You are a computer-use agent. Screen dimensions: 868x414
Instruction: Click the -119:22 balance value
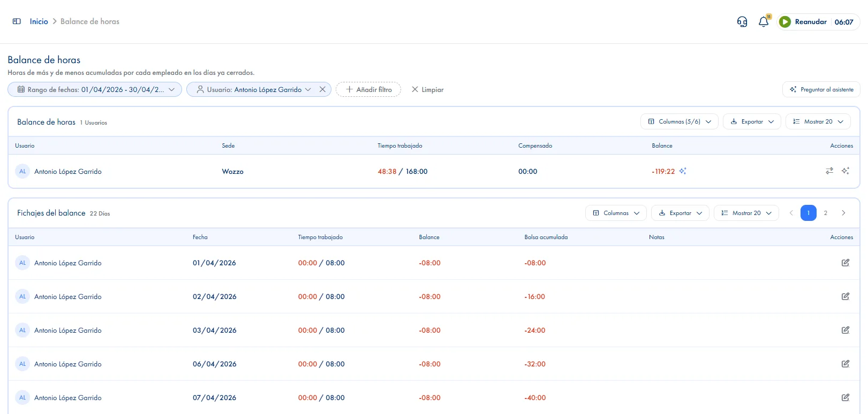663,172
